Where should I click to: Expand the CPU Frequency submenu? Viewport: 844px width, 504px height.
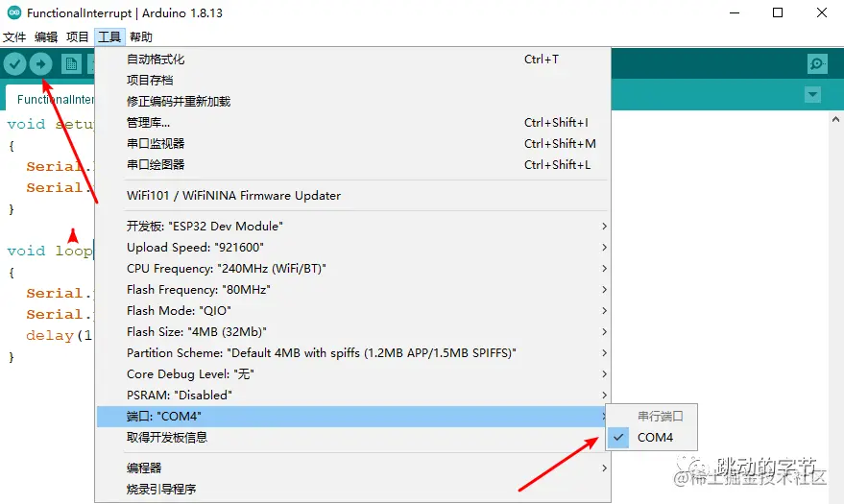coord(353,269)
